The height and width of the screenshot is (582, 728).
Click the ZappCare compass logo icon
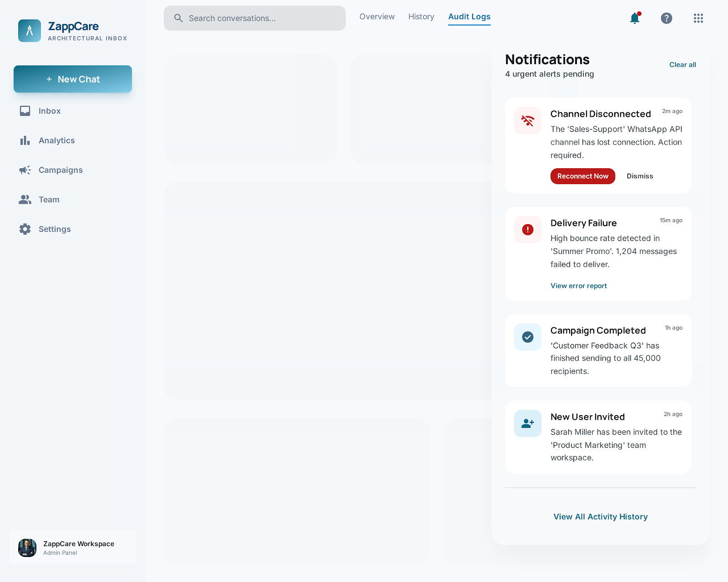click(x=30, y=30)
